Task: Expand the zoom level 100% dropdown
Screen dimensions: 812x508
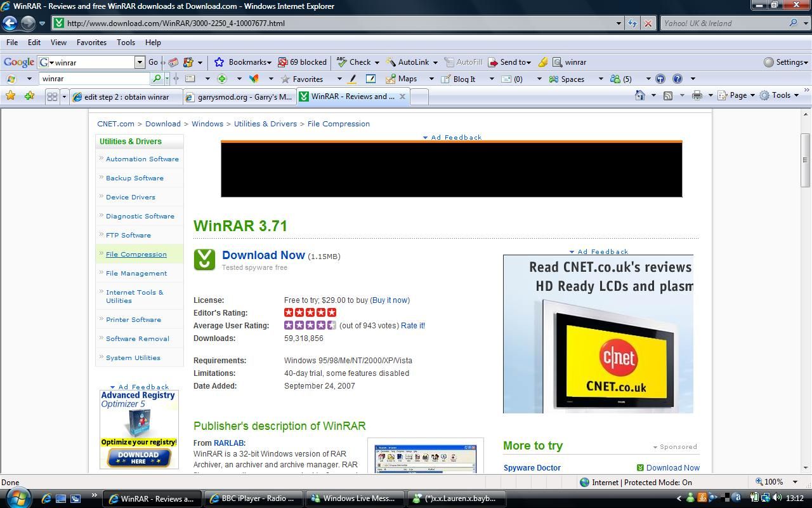Action: pyautogui.click(x=795, y=482)
